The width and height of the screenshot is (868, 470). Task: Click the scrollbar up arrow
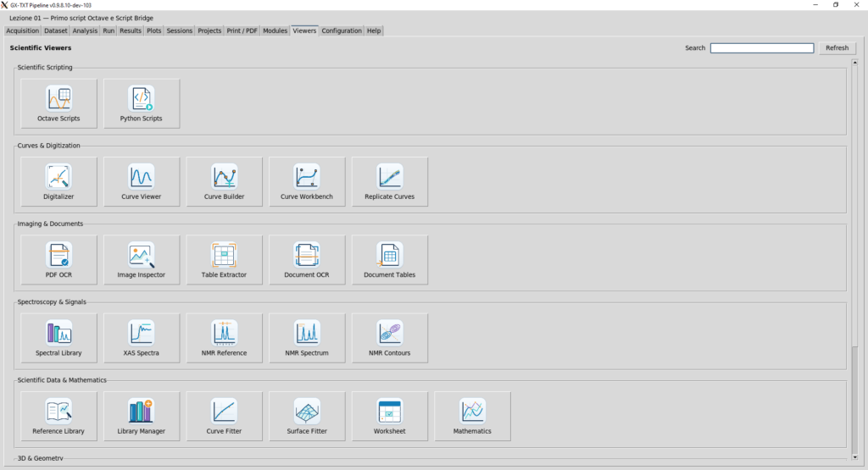pos(854,63)
